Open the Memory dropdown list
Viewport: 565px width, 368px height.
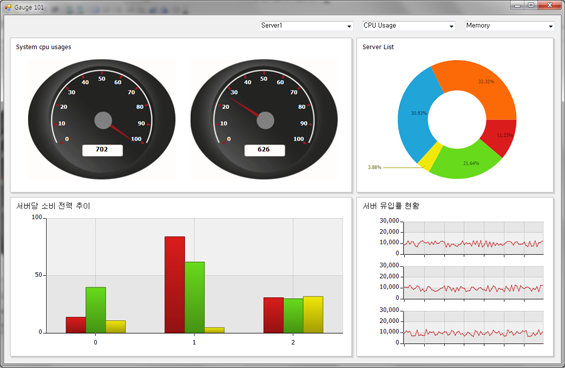(x=509, y=26)
